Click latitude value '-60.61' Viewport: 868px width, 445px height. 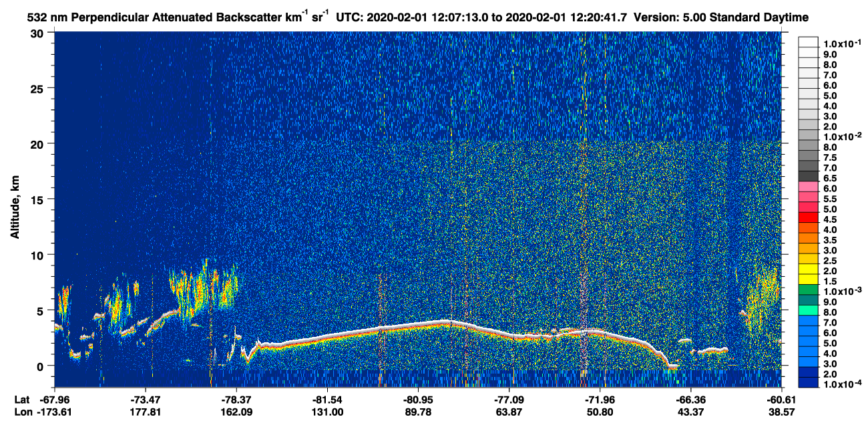[x=781, y=400]
